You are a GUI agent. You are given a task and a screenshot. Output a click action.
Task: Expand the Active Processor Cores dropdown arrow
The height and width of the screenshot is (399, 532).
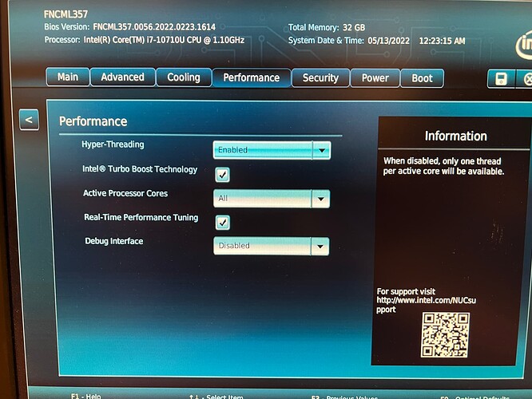320,199
